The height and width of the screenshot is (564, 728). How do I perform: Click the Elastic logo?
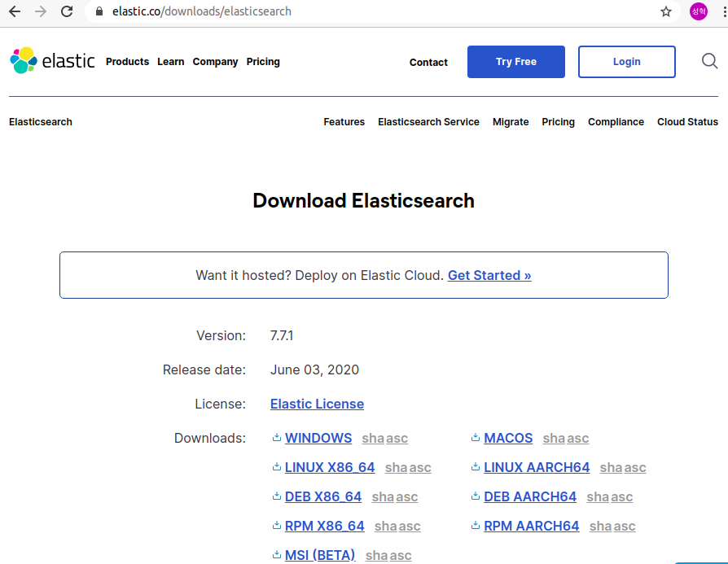coord(52,61)
